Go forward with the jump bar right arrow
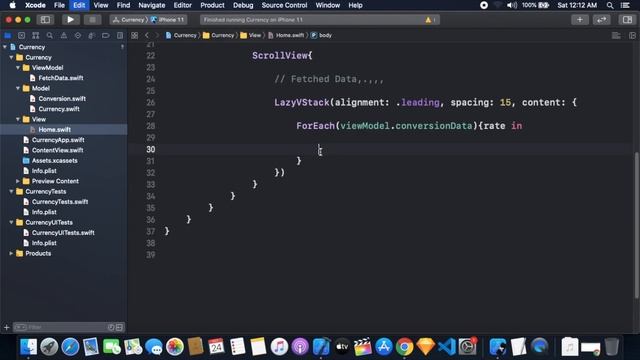Viewport: 640px width, 360px height. coord(157,36)
